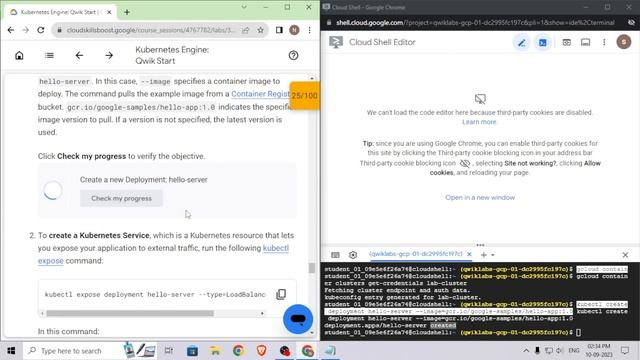Open Cloud Shell account avatar

point(624,42)
